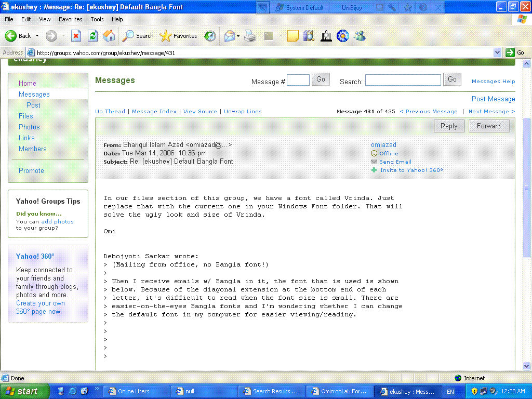Go back with the Back arrow icon
Viewport: 532px width, 399px height.
click(11, 36)
